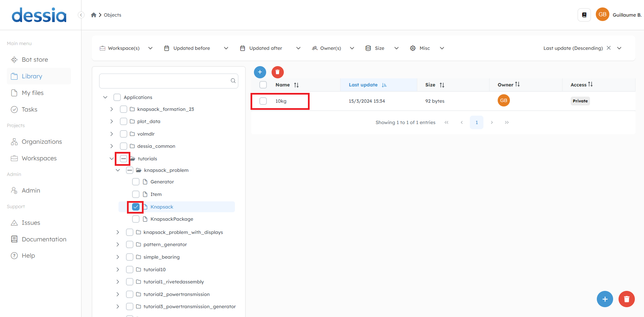Click the tree search input field
Viewport: 644px width, 317px height.
pos(168,81)
